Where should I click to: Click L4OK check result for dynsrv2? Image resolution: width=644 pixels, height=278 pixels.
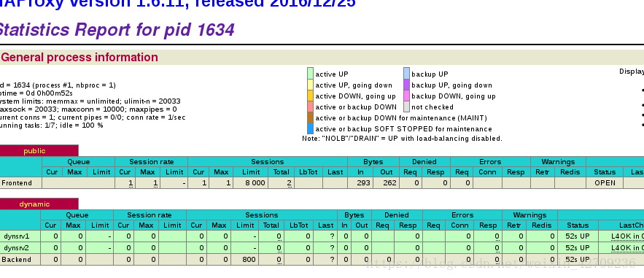tap(627, 248)
